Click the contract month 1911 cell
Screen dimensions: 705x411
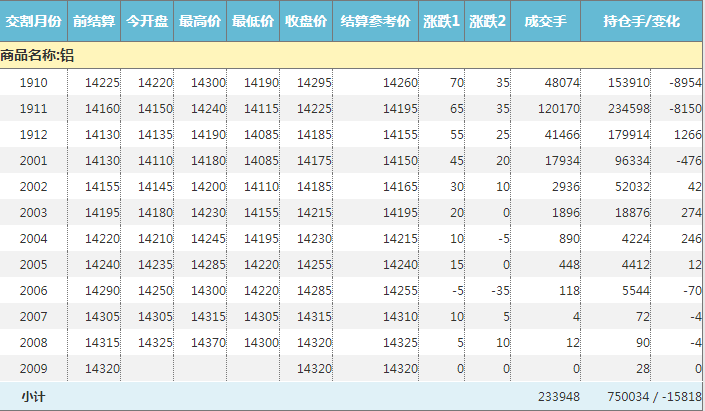34,109
